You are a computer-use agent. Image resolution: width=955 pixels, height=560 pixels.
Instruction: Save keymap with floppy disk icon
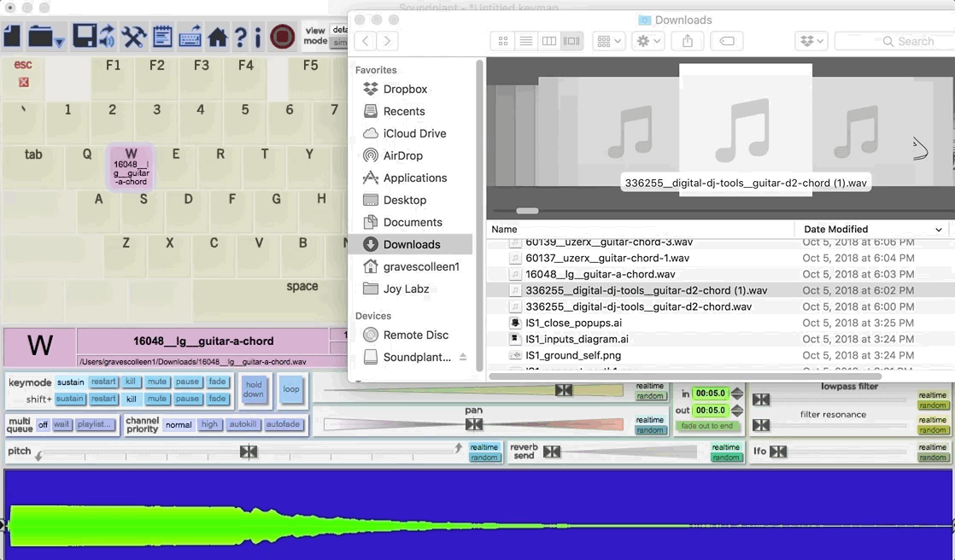tap(84, 37)
